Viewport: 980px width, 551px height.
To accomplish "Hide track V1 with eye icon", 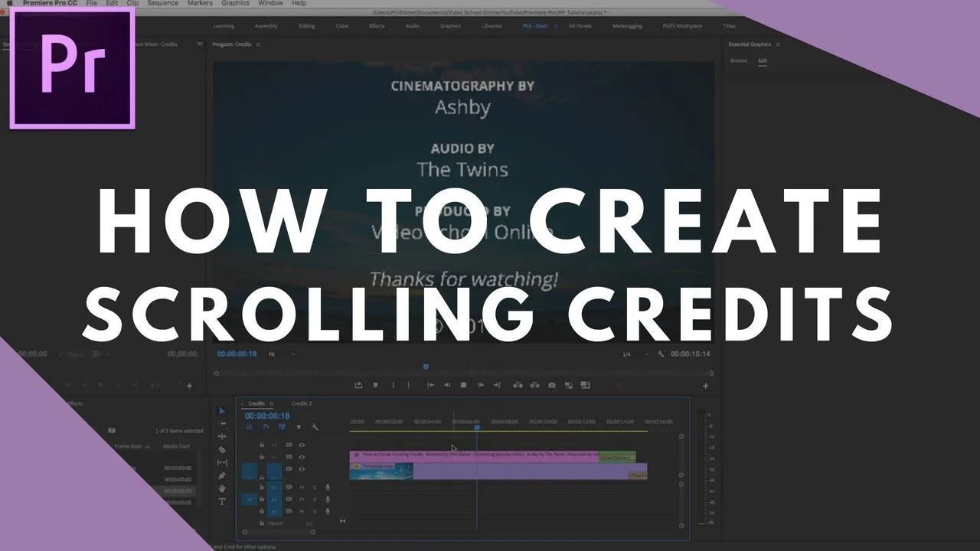I will pyautogui.click(x=302, y=469).
